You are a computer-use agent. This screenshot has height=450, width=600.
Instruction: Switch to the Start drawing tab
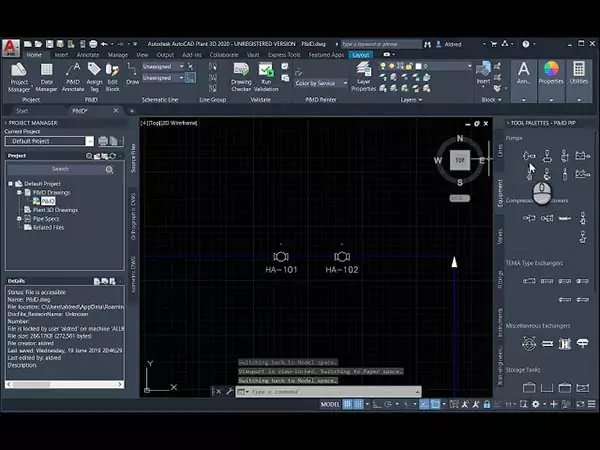(x=22, y=111)
